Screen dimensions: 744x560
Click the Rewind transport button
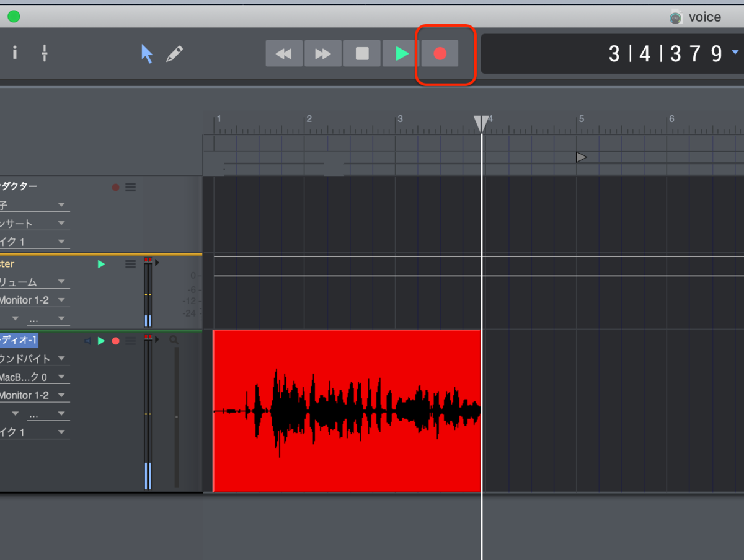tap(284, 53)
